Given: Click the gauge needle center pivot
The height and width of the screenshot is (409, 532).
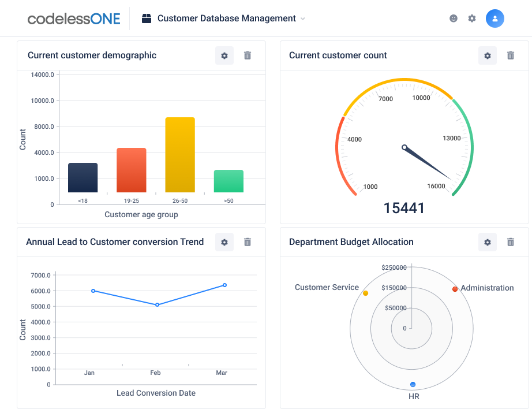Looking at the screenshot, I should coord(404,147).
